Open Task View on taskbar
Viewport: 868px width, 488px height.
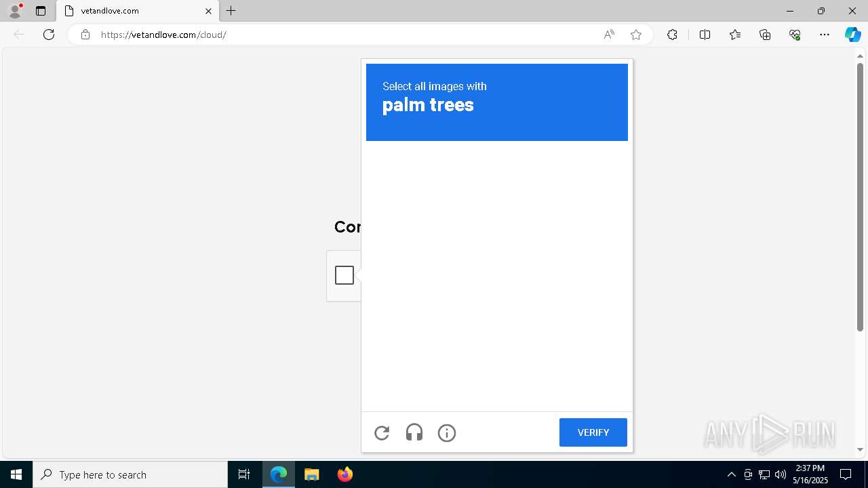point(244,474)
